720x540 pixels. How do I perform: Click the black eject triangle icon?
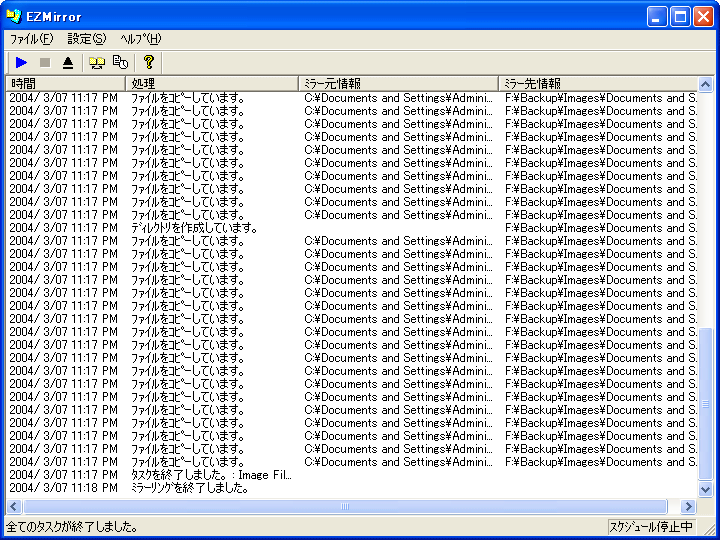point(68,62)
